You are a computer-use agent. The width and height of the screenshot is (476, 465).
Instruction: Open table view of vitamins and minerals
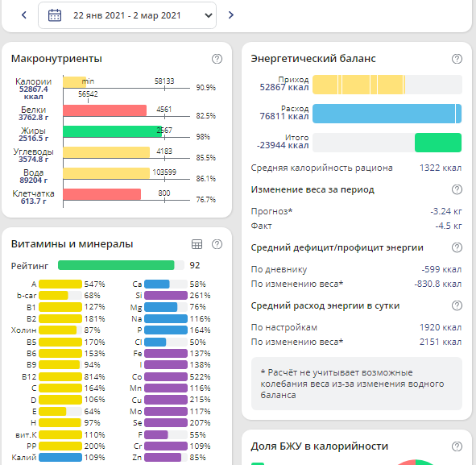[197, 244]
